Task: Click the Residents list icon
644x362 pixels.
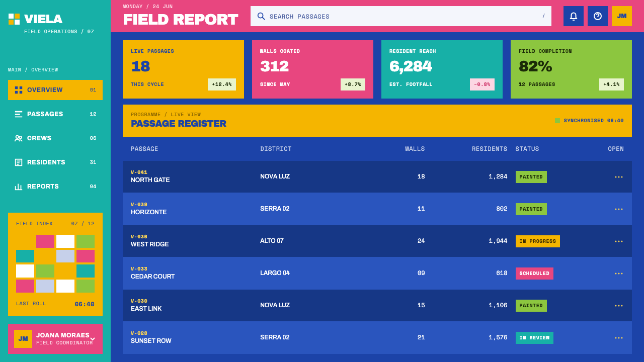Action: [19, 162]
